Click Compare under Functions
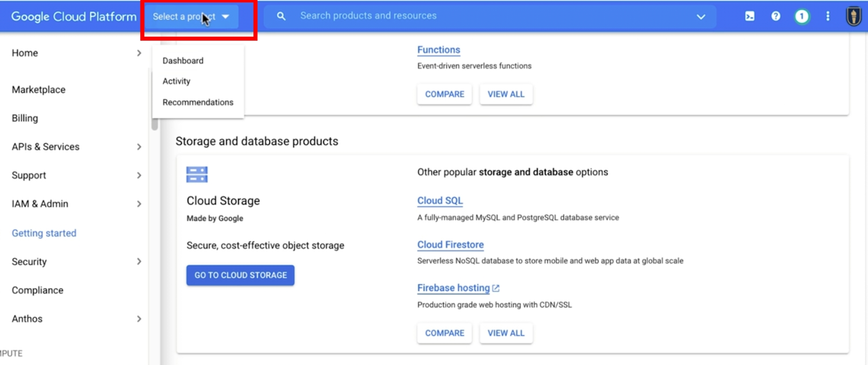Viewport: 868px width, 365px height. (x=445, y=94)
